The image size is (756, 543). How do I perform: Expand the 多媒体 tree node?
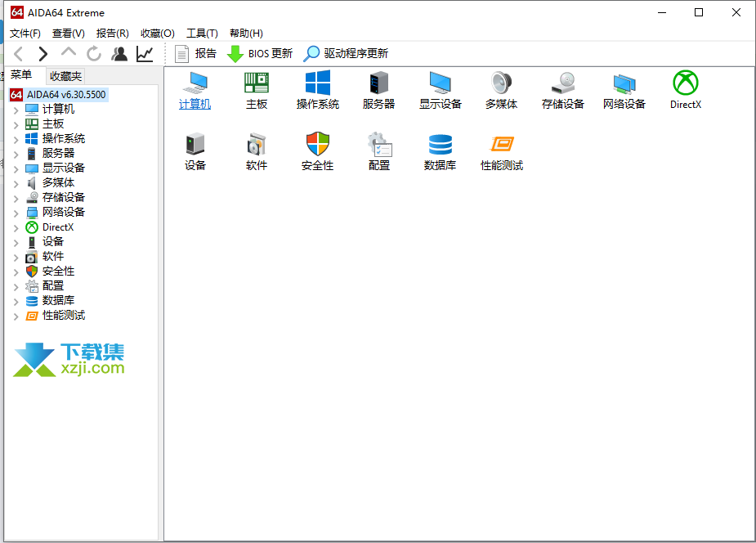16,184
